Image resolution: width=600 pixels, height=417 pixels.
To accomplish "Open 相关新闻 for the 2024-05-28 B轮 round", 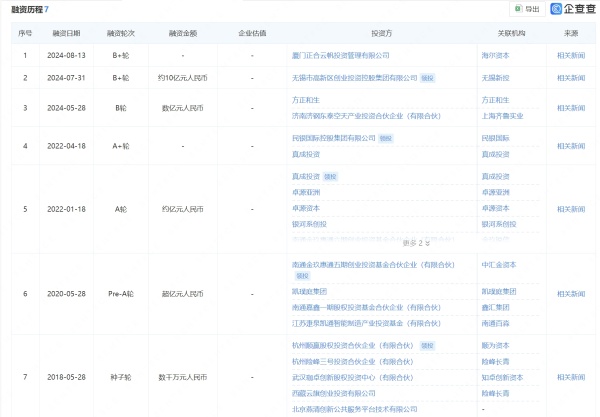I will pos(571,108).
